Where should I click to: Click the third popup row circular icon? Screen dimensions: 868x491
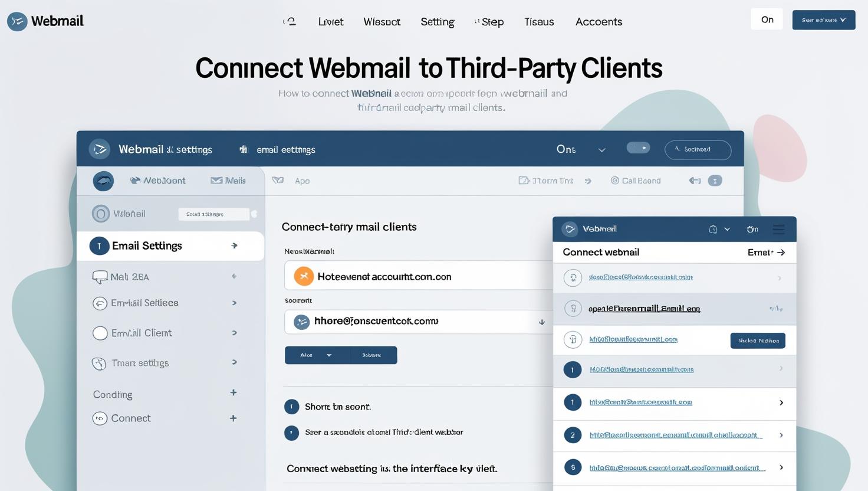pyautogui.click(x=573, y=340)
